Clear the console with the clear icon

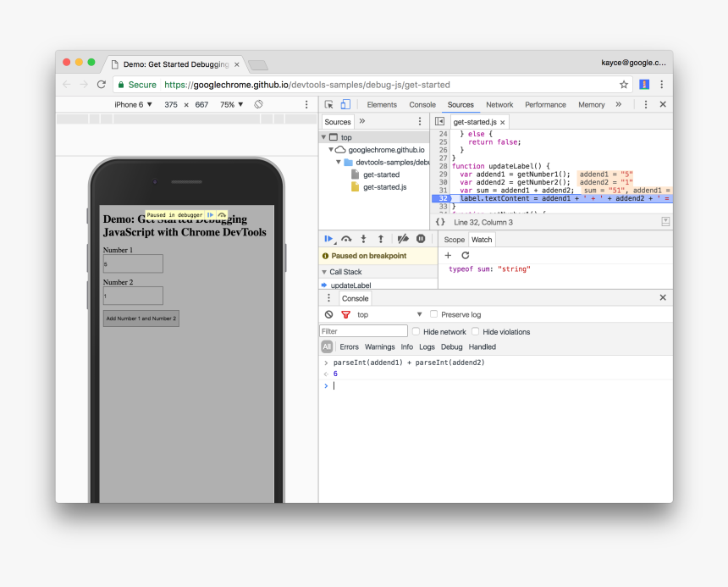pos(329,314)
